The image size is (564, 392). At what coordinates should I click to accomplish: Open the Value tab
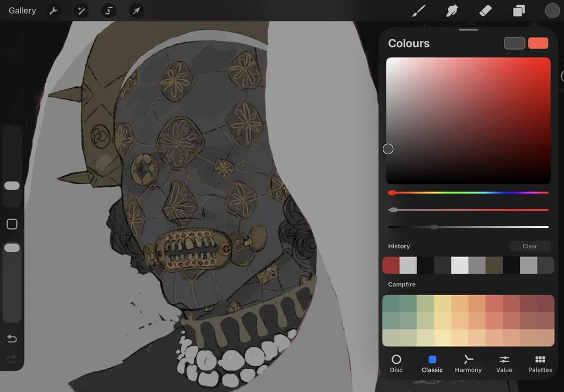pyautogui.click(x=504, y=363)
